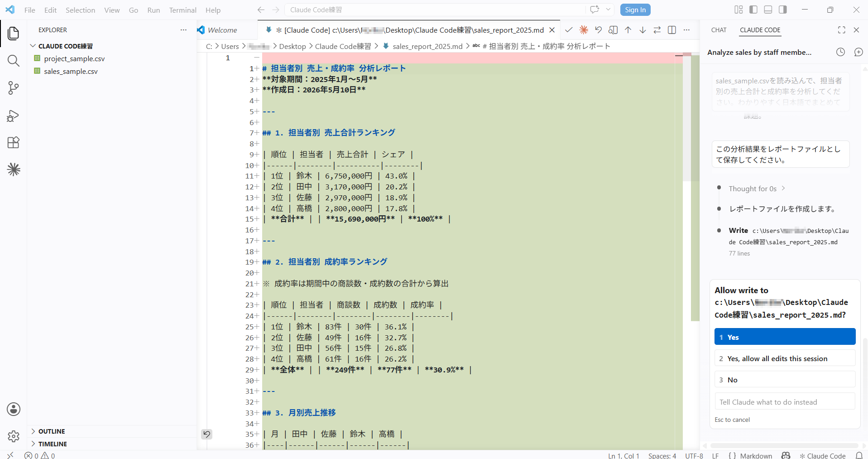This screenshot has height=459, width=868.
Task: Open the Run menu
Action: (x=153, y=10)
